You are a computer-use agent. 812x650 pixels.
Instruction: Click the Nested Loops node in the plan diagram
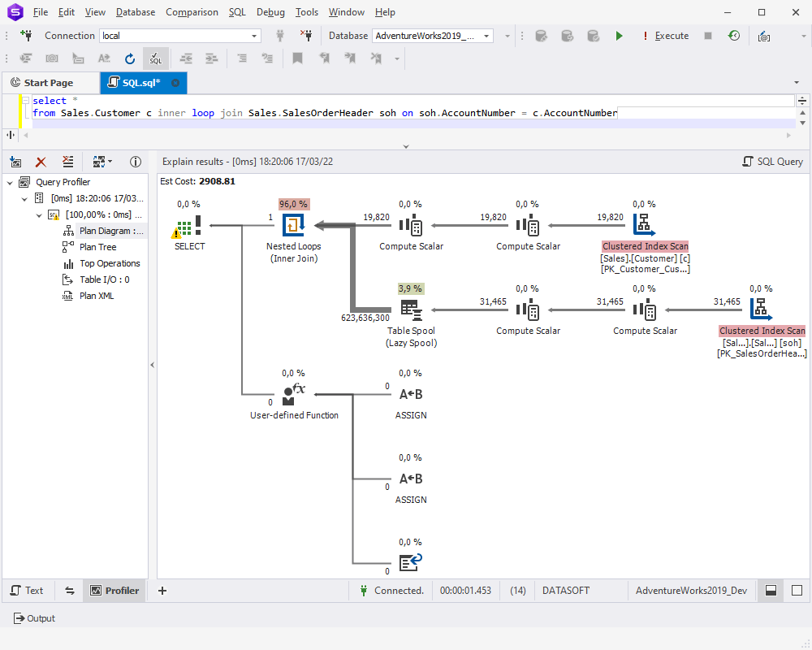(x=294, y=225)
